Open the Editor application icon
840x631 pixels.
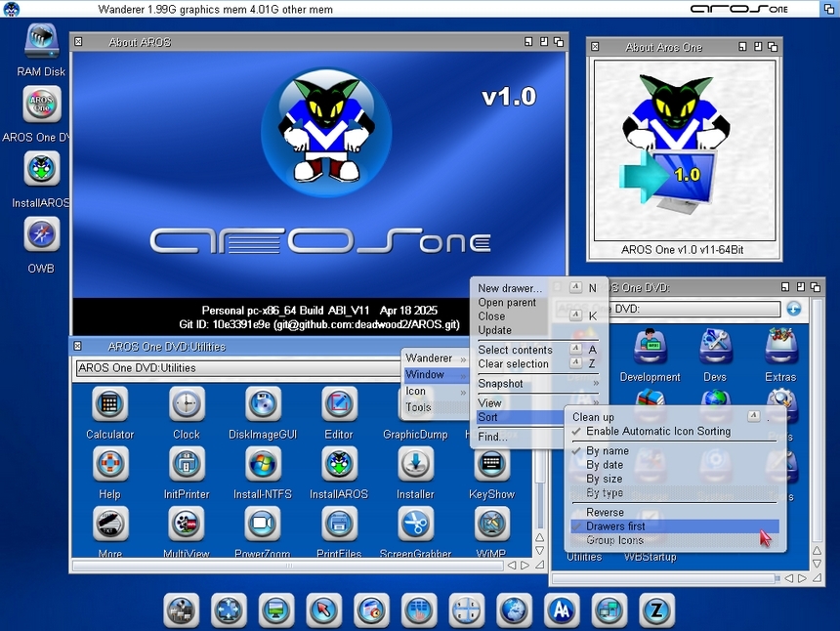[338, 404]
